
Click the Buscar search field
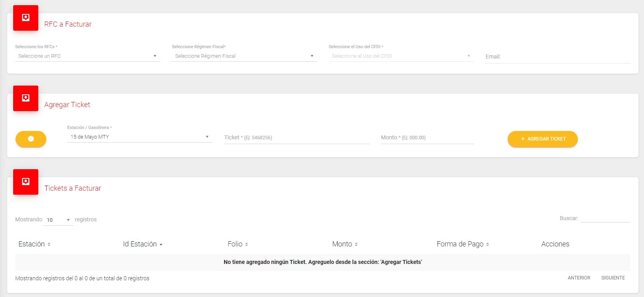(605, 218)
